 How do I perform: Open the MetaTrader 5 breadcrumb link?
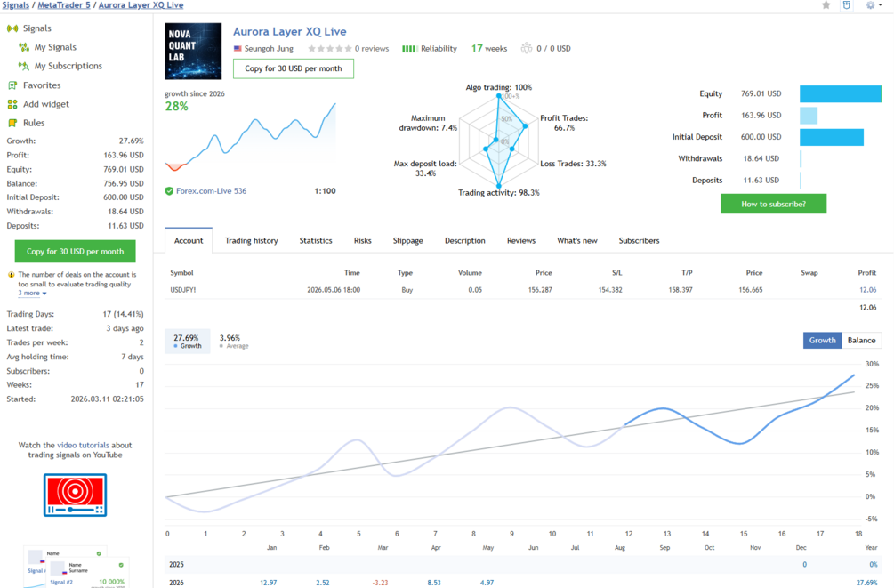point(64,5)
